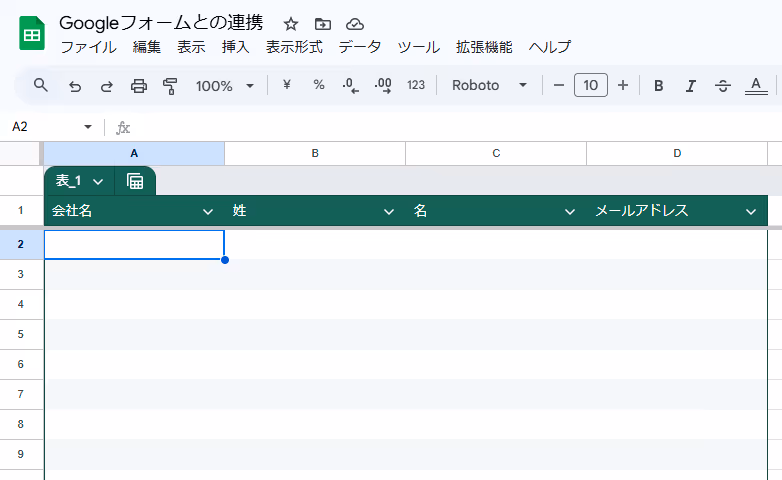Redo the last action
Image resolution: width=782 pixels, height=480 pixels.
point(107,86)
